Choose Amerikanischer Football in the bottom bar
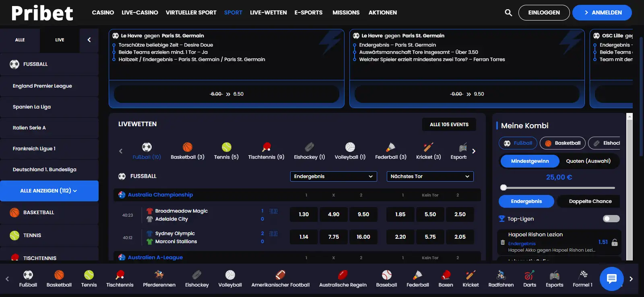 pos(281,279)
